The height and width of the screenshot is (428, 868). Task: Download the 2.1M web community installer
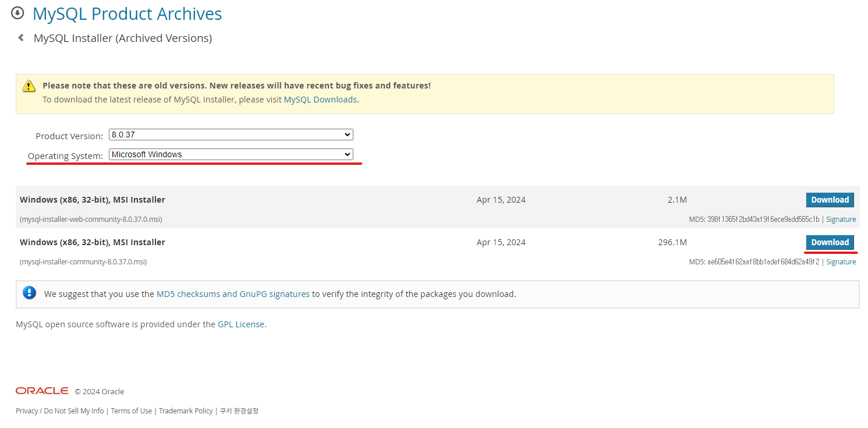[830, 200]
